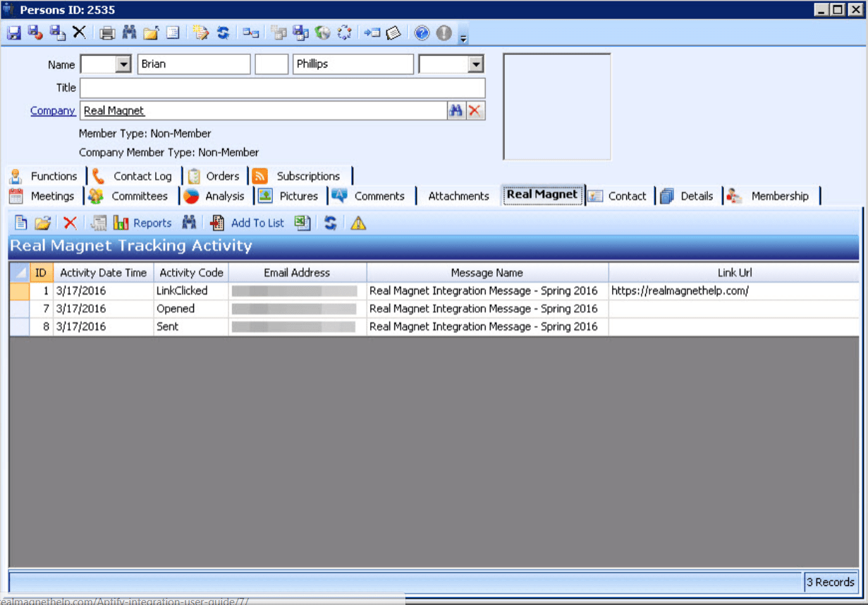
Task: Click the last name field containing Phillips
Action: click(x=353, y=64)
